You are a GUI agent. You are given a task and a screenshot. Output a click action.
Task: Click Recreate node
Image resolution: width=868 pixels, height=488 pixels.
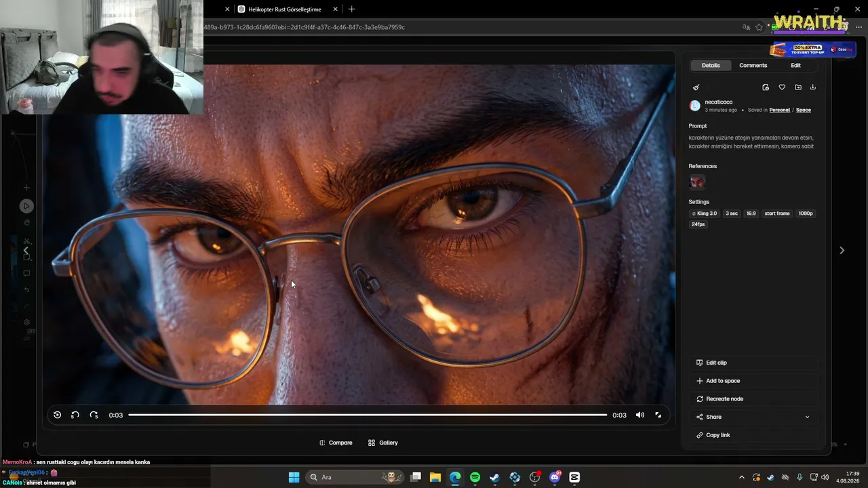click(753, 399)
